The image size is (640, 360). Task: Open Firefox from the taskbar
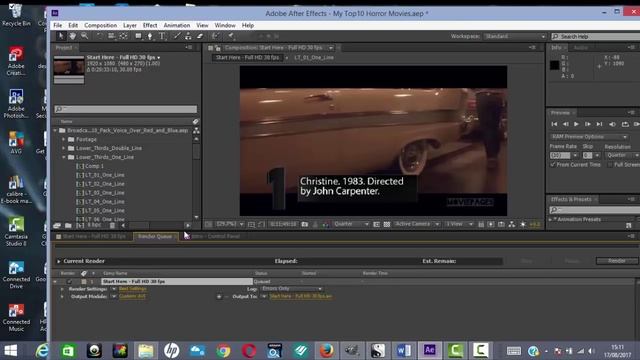pos(326,350)
